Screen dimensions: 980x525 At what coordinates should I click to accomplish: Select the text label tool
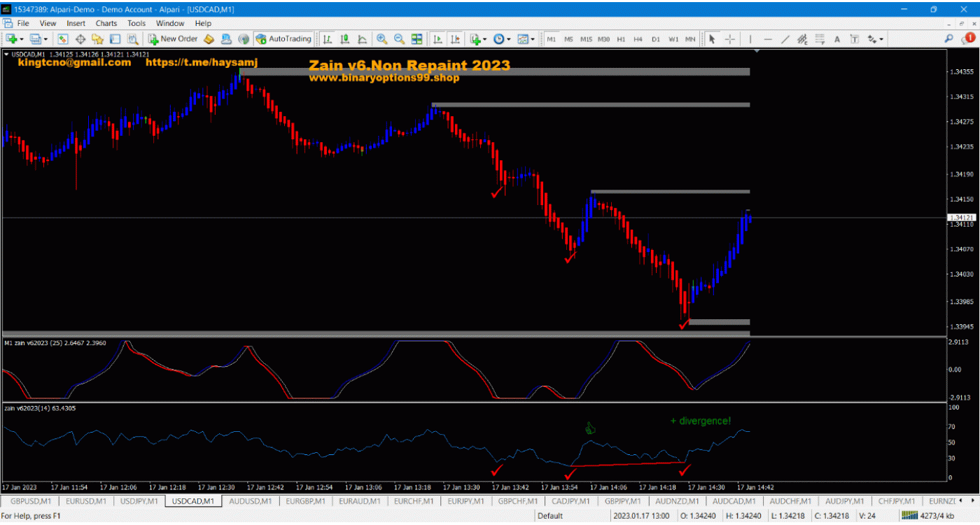(836, 39)
